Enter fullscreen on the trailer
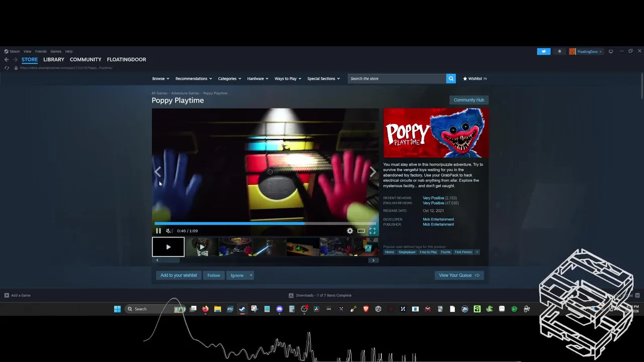644x362 pixels. (x=372, y=231)
